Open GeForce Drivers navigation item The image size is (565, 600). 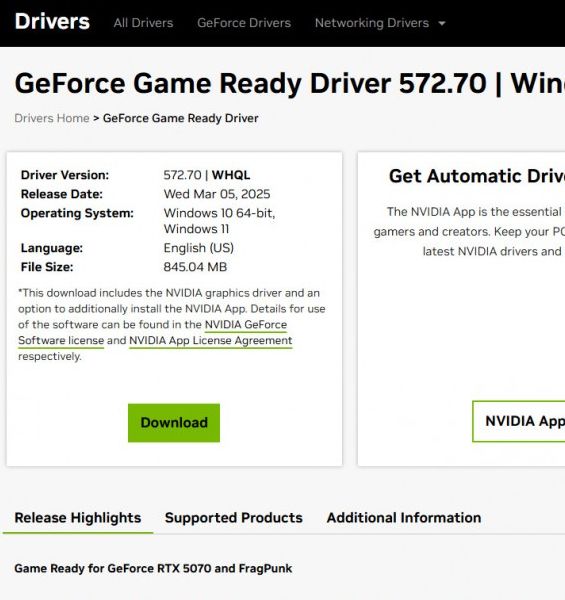(x=244, y=23)
